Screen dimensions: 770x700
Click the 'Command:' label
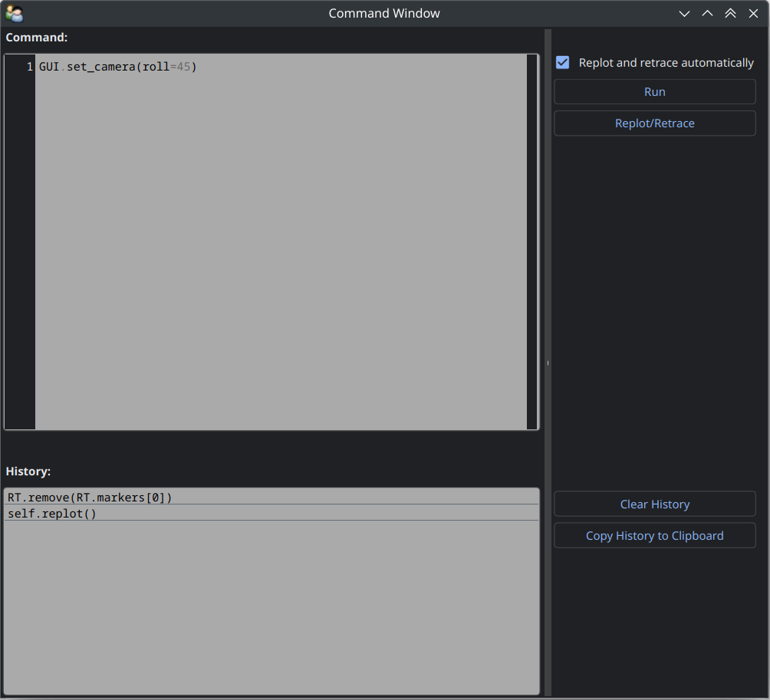[x=36, y=38]
